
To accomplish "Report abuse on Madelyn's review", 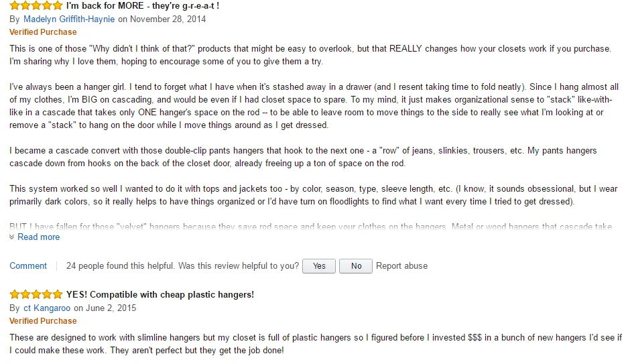I will pyautogui.click(x=401, y=266).
